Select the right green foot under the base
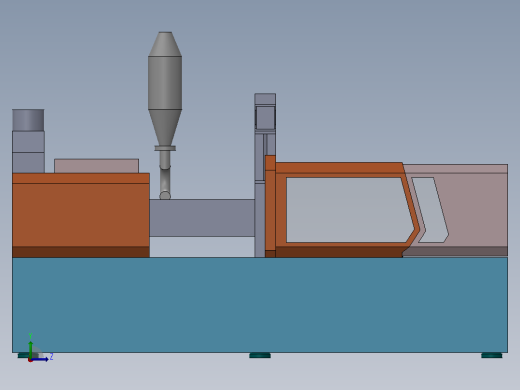The height and width of the screenshot is (390, 520). pos(492,355)
